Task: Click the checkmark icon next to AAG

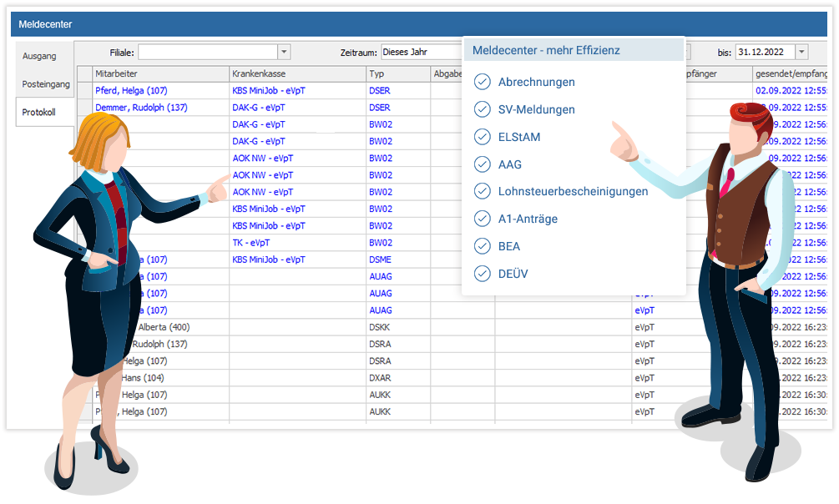Action: coord(482,164)
